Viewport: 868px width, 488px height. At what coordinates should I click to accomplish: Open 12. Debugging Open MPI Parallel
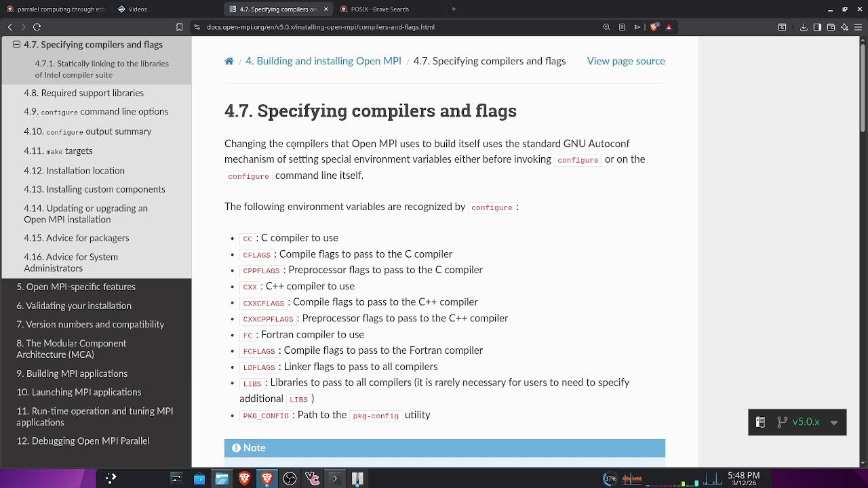83,441
